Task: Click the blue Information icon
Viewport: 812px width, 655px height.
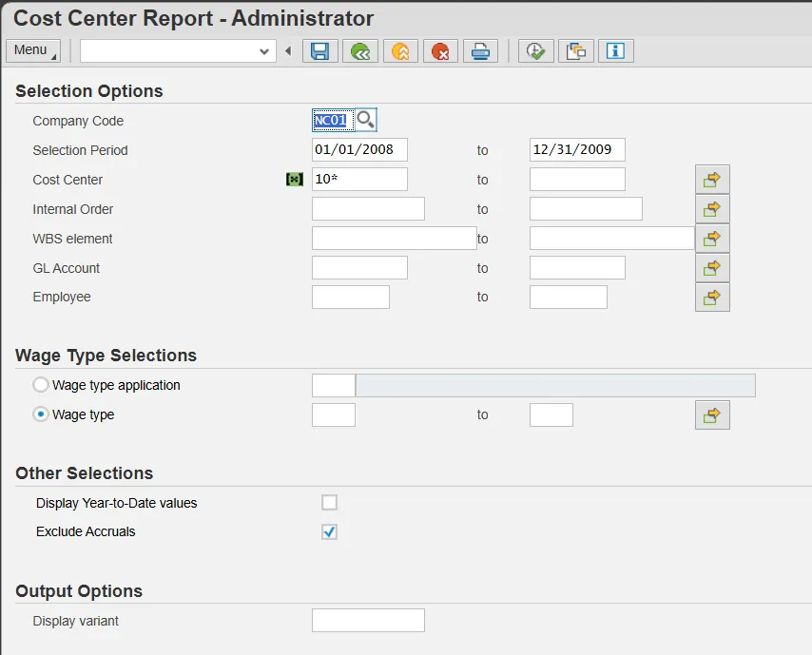Action: (x=615, y=51)
